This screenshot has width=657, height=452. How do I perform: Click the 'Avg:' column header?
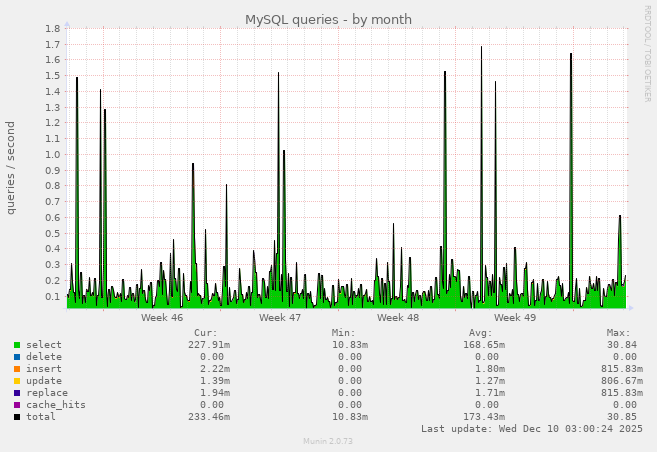tap(481, 333)
